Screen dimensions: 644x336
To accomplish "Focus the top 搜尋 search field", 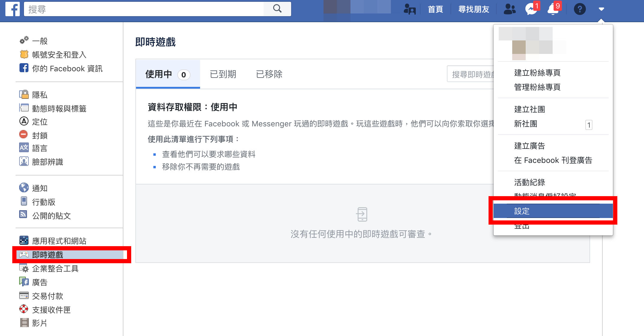I will click(x=144, y=9).
